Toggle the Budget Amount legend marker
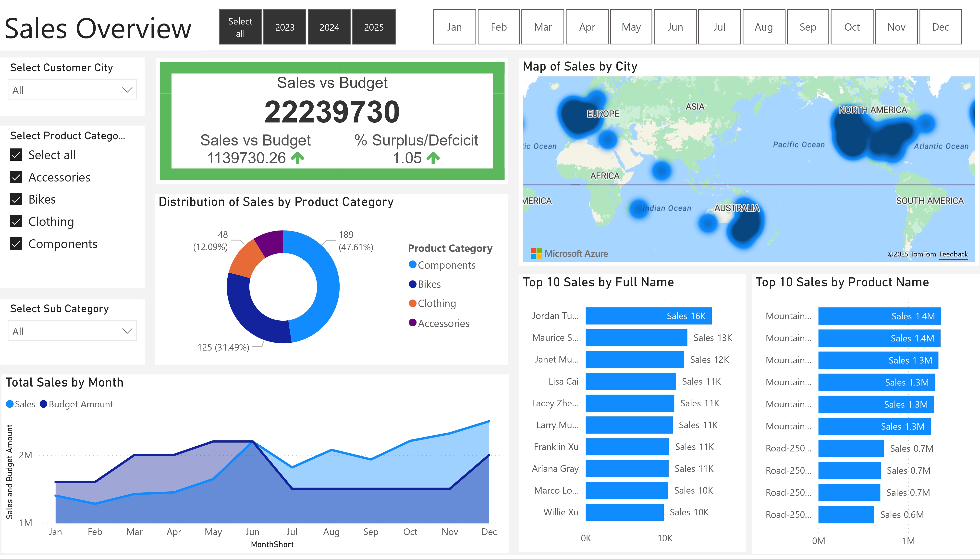Viewport: 980px width, 559px height. pyautogui.click(x=43, y=404)
